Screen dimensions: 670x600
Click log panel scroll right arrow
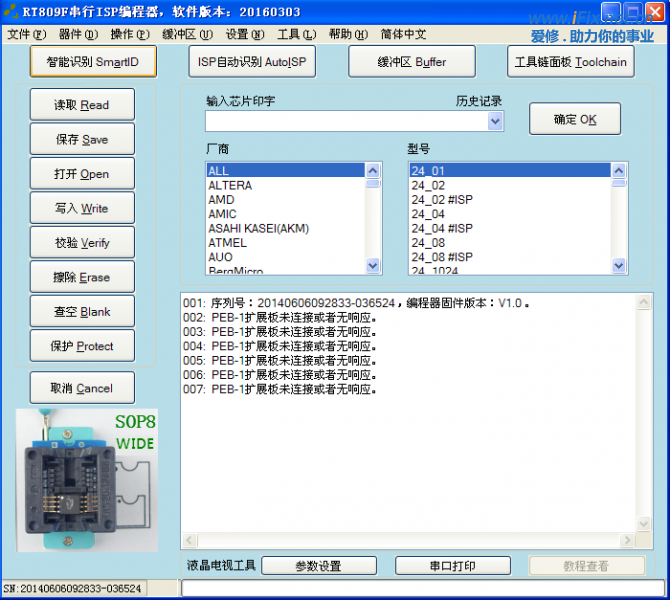point(627,540)
